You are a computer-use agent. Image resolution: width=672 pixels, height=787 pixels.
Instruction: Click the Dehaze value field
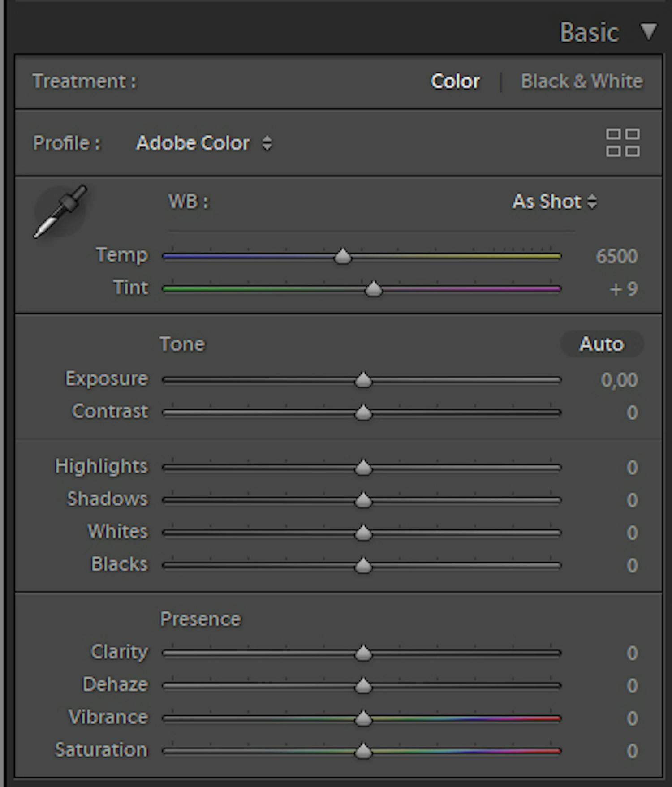[x=632, y=686]
